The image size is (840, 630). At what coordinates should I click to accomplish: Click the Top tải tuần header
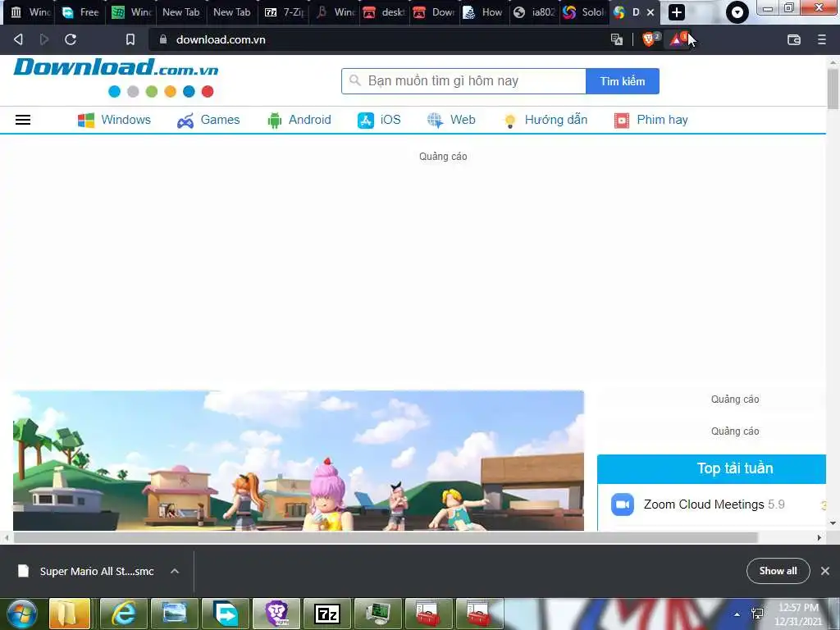[712, 468]
